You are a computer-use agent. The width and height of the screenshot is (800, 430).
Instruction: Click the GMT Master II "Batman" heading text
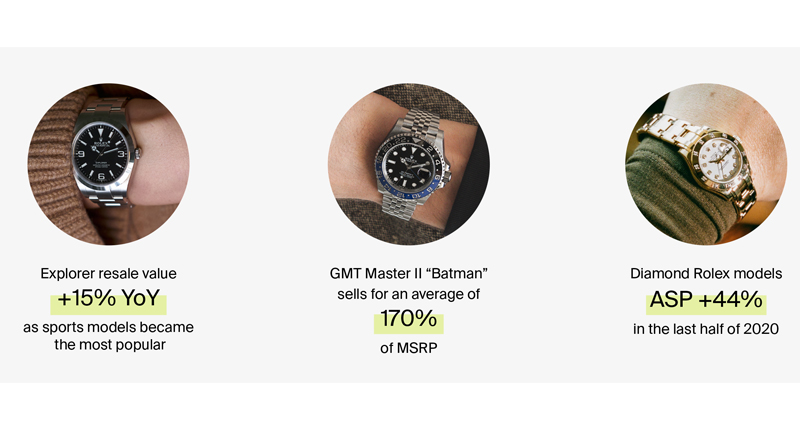(x=408, y=273)
